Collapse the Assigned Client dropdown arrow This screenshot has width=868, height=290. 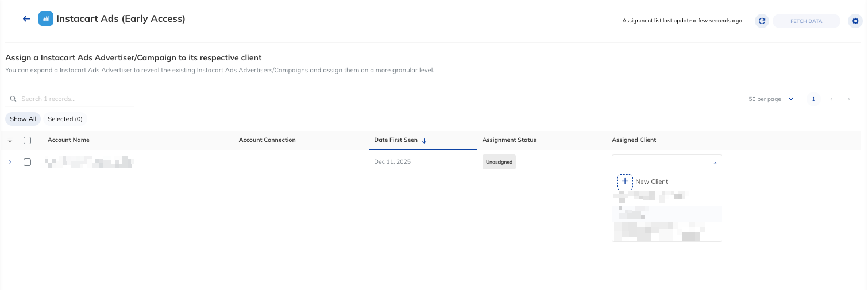715,163
